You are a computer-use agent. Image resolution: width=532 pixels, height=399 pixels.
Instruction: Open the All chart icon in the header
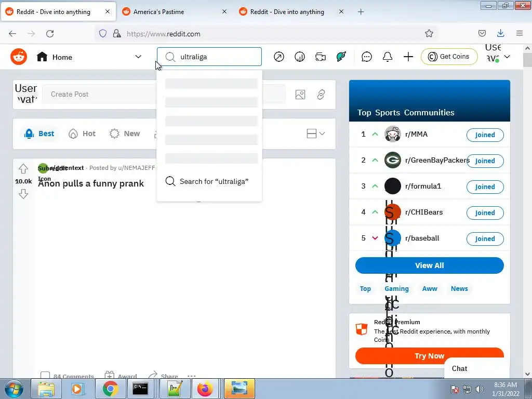(300, 57)
